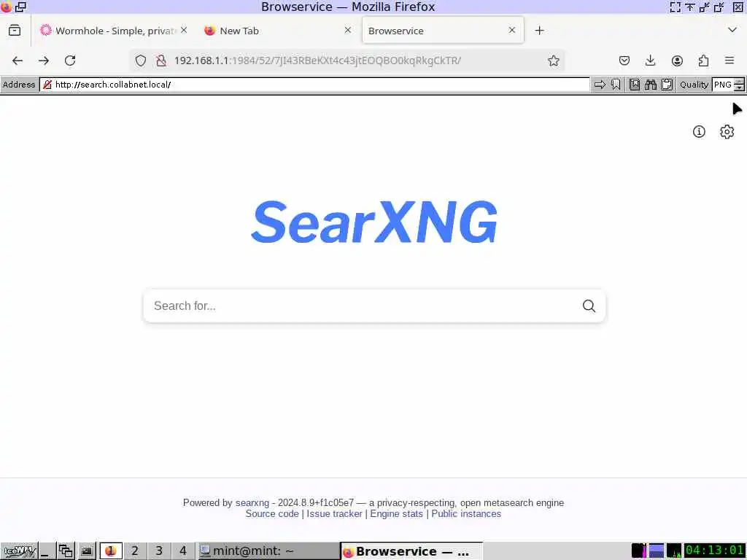The height and width of the screenshot is (560, 747).
Task: Launch terminal from taskbar icon
Action: click(86, 551)
